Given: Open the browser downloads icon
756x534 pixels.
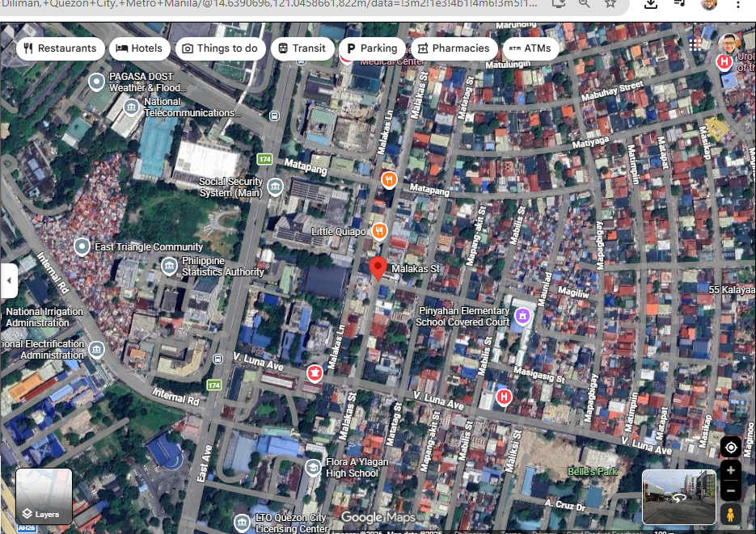Looking at the screenshot, I should pyautogui.click(x=651, y=4).
